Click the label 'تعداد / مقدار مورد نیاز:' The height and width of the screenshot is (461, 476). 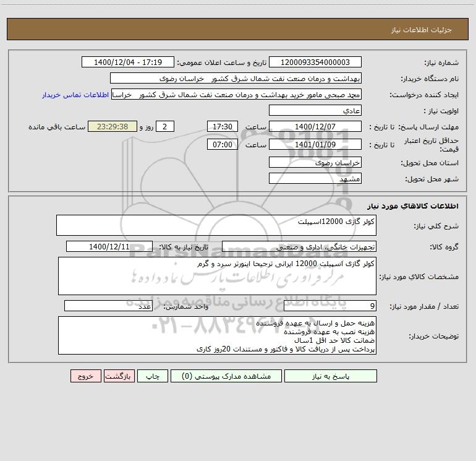tap(424, 307)
